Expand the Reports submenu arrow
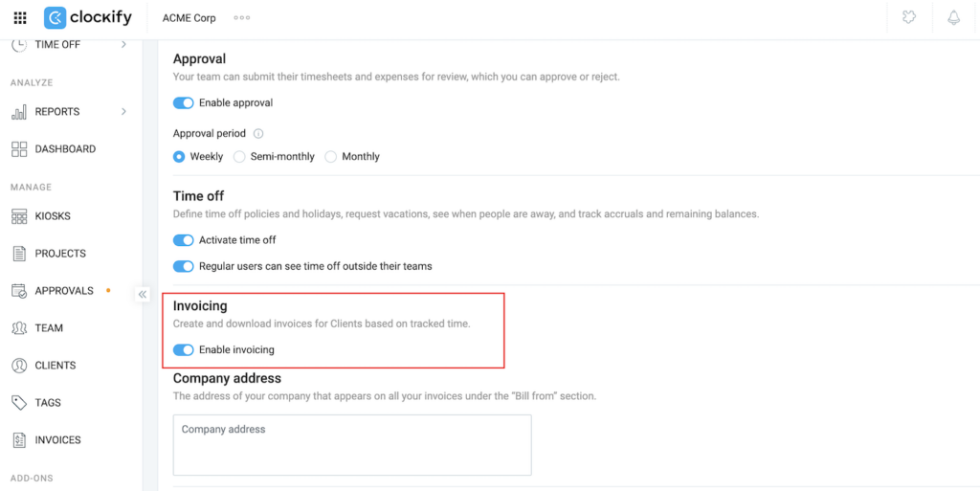Image resolution: width=980 pixels, height=491 pixels. click(x=123, y=112)
